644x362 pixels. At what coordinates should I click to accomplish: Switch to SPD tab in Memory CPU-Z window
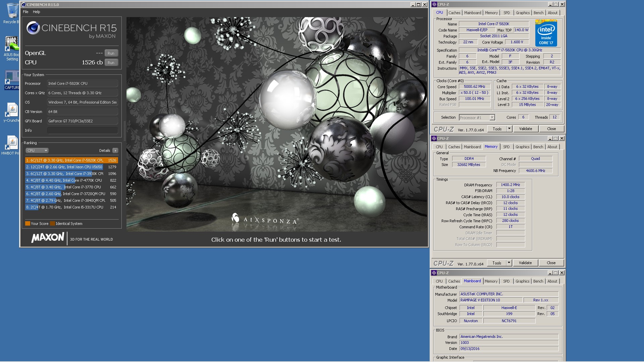click(x=506, y=147)
